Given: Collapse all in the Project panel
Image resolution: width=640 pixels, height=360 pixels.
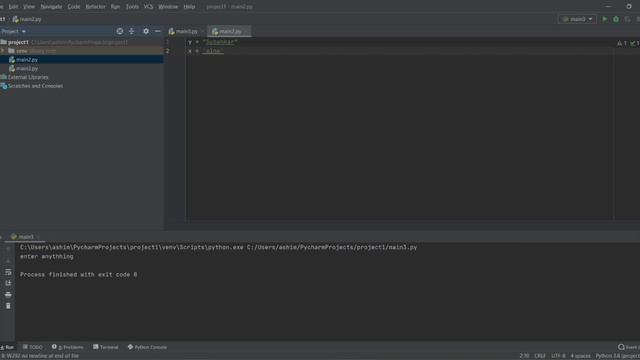Looking at the screenshot, I should click(x=131, y=31).
